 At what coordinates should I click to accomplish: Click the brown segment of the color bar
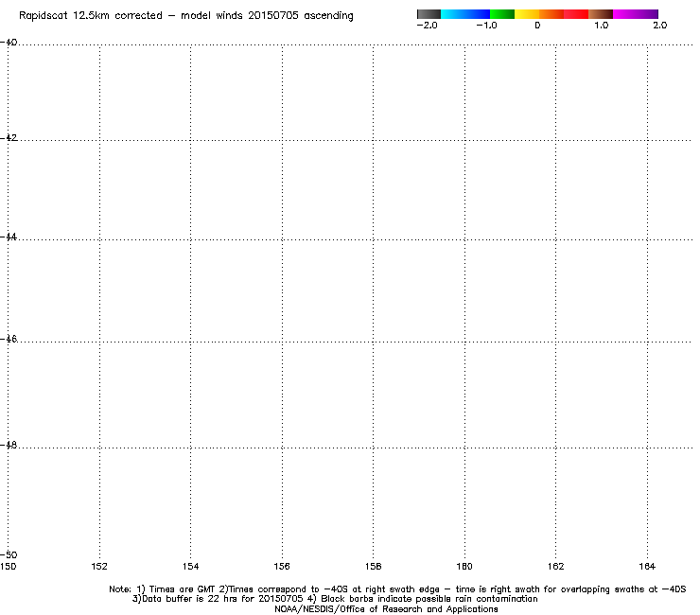coord(601,14)
